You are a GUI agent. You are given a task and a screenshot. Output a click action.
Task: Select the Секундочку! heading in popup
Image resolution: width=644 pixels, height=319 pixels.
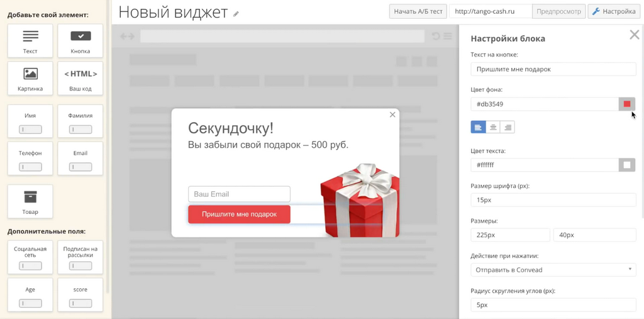230,128
